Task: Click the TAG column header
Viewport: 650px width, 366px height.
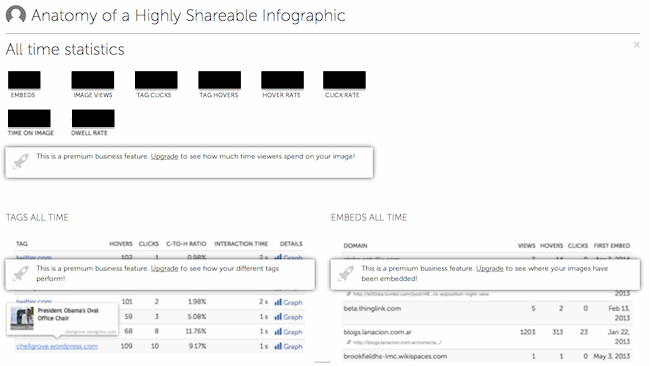Action: (x=22, y=244)
